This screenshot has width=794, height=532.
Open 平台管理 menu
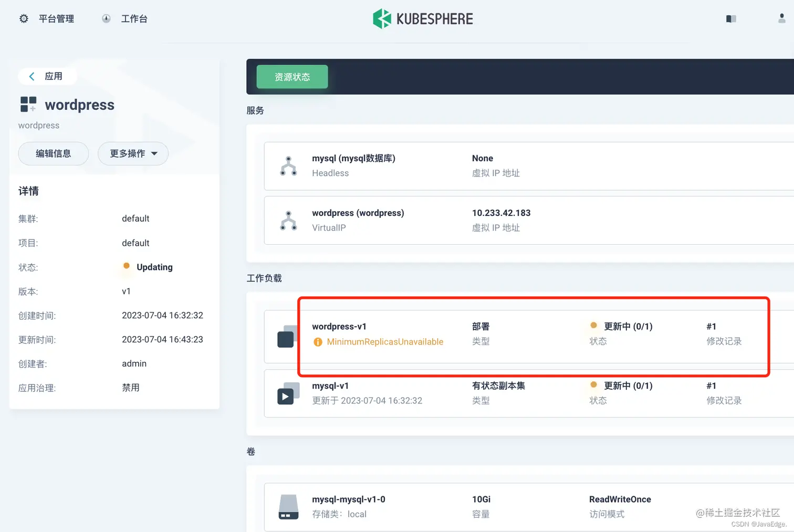point(56,19)
